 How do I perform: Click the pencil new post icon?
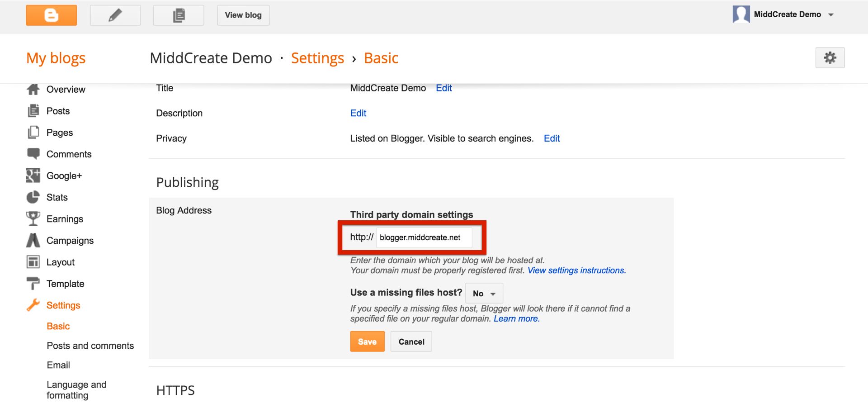pyautogui.click(x=115, y=15)
